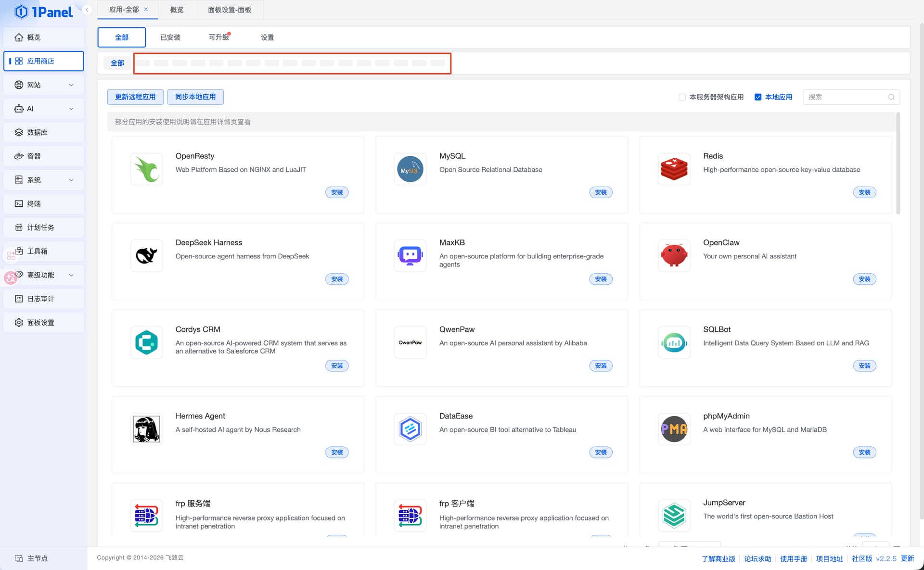Install Redis with its 安装 button
Screen dimensions: 924x570
click(x=864, y=192)
